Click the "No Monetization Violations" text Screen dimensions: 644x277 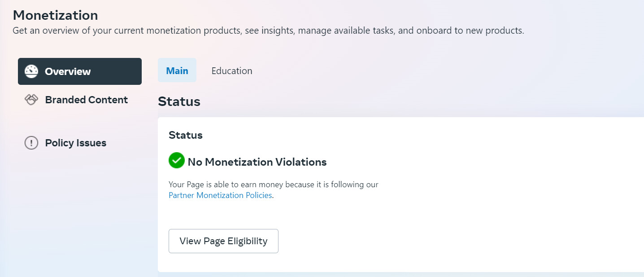[x=257, y=162]
